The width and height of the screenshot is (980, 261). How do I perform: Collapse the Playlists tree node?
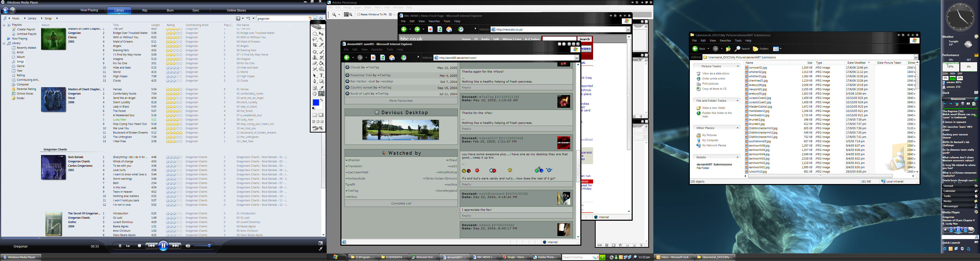point(4,25)
